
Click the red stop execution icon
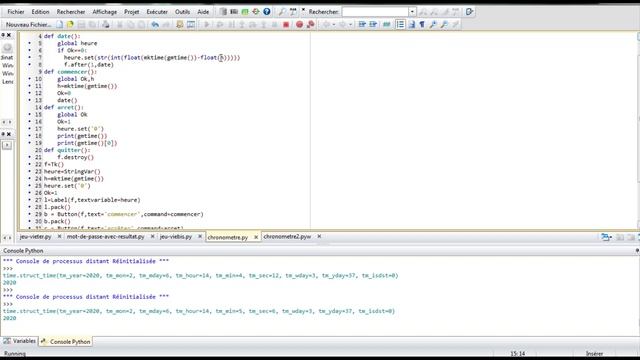coord(286,24)
